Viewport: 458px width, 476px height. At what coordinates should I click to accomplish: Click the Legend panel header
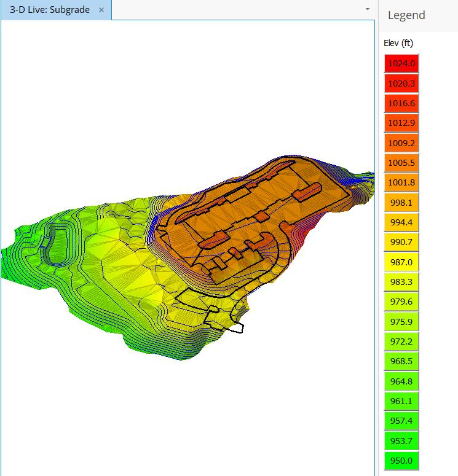click(406, 15)
